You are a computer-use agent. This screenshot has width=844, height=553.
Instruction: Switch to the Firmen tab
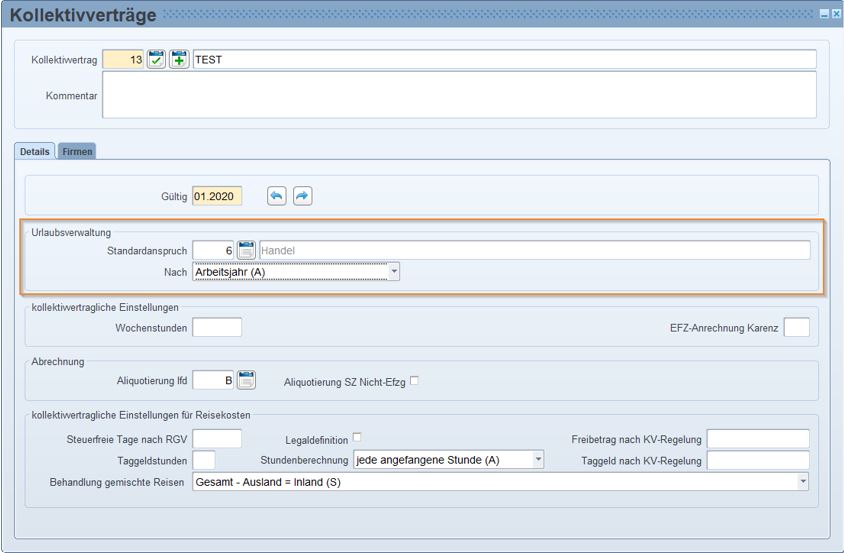[77, 151]
